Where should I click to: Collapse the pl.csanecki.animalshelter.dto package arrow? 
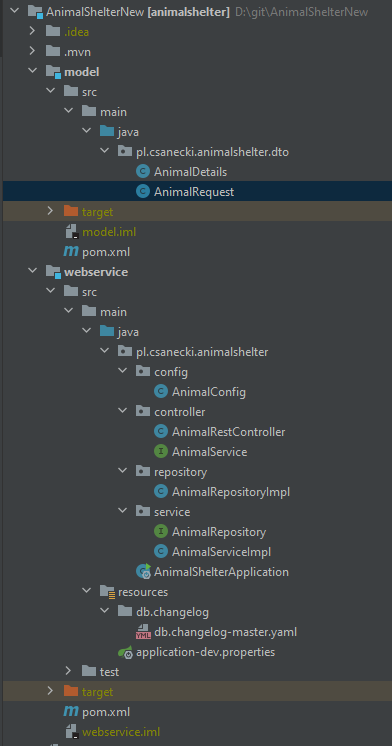click(105, 151)
